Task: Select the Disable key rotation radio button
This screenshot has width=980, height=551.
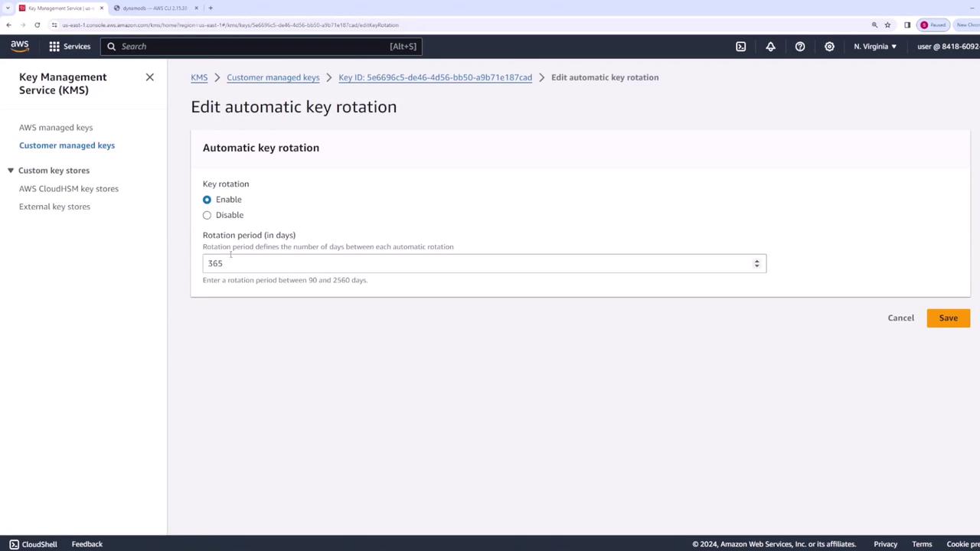Action: pos(207,215)
